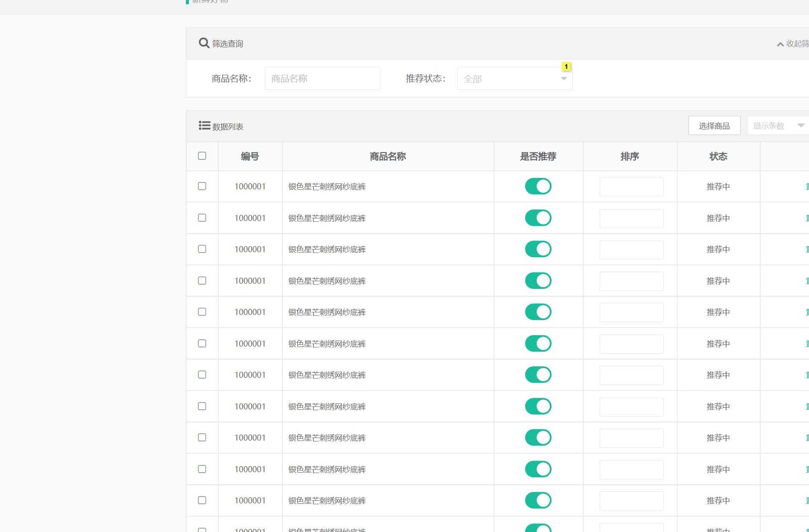Check the first row's selection checkbox
Screen dimensions: 809x532
coord(202,186)
